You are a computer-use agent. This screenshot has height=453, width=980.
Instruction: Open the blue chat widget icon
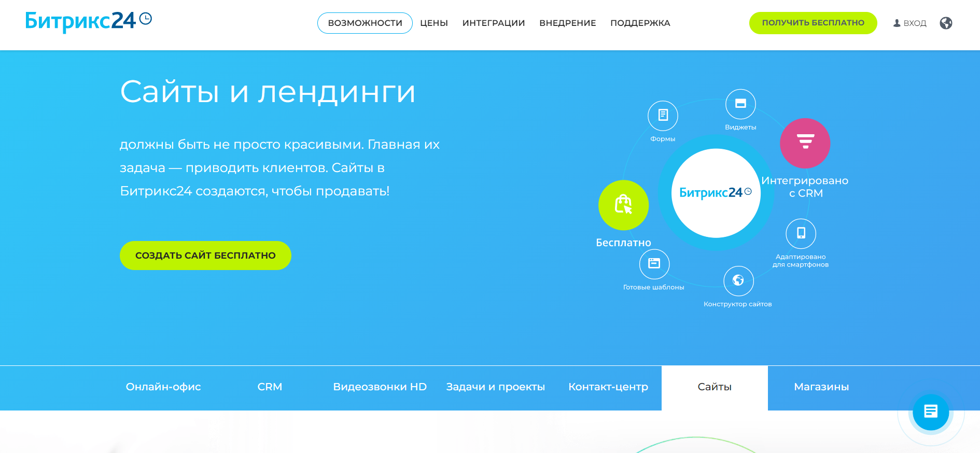click(931, 412)
